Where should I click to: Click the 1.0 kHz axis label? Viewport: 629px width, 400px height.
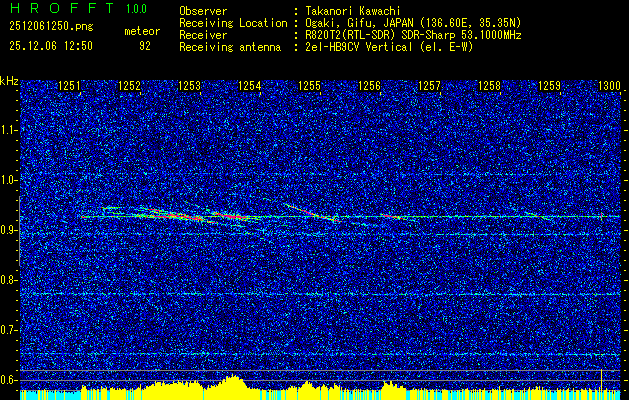click(8, 180)
